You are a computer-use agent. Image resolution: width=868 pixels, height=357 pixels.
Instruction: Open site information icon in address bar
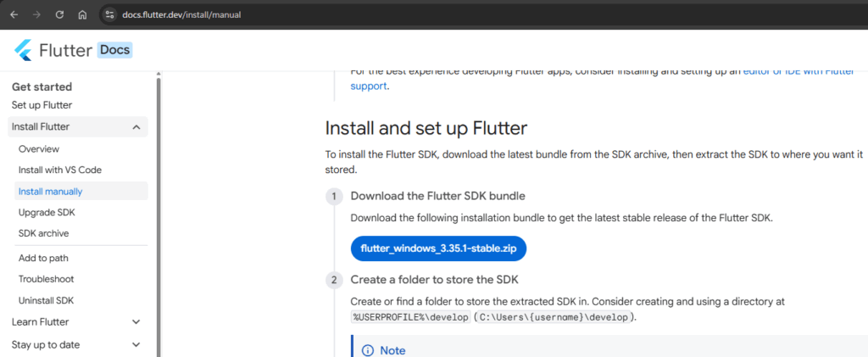coord(109,15)
